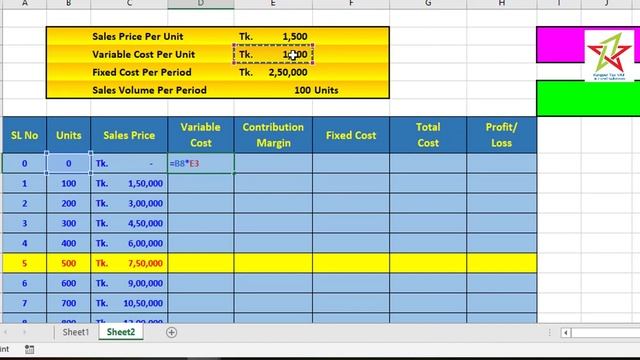The image size is (640, 360).
Task: Select the highlighted Units cell showing 500
Action: [x=69, y=263]
